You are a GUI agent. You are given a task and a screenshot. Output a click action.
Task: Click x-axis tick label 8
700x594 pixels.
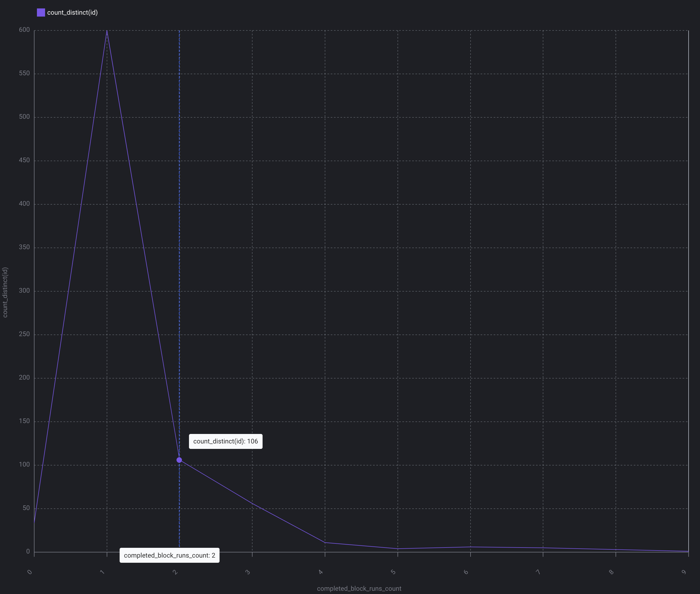pyautogui.click(x=611, y=572)
